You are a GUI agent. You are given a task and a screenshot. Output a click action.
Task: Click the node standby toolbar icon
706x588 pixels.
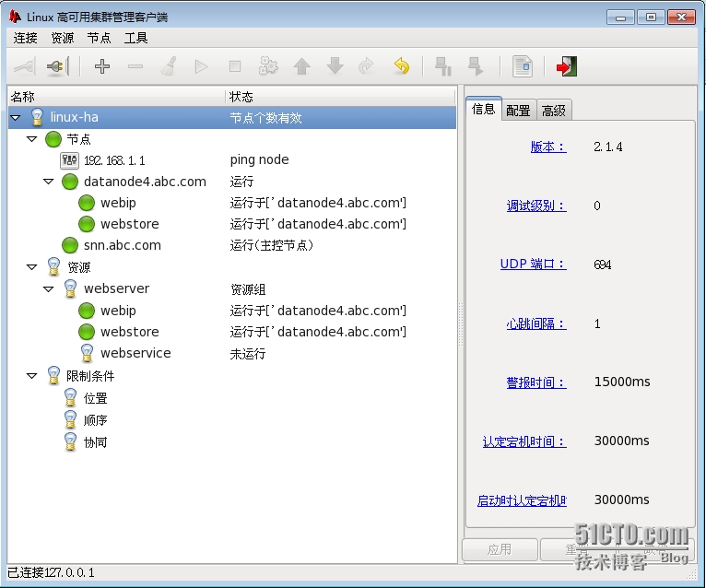click(443, 66)
